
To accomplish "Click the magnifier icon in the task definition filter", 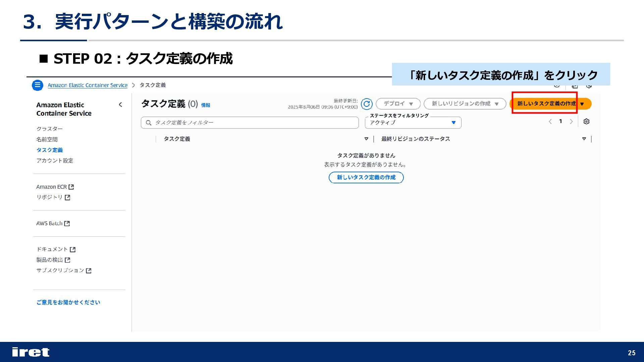I will pos(149,123).
